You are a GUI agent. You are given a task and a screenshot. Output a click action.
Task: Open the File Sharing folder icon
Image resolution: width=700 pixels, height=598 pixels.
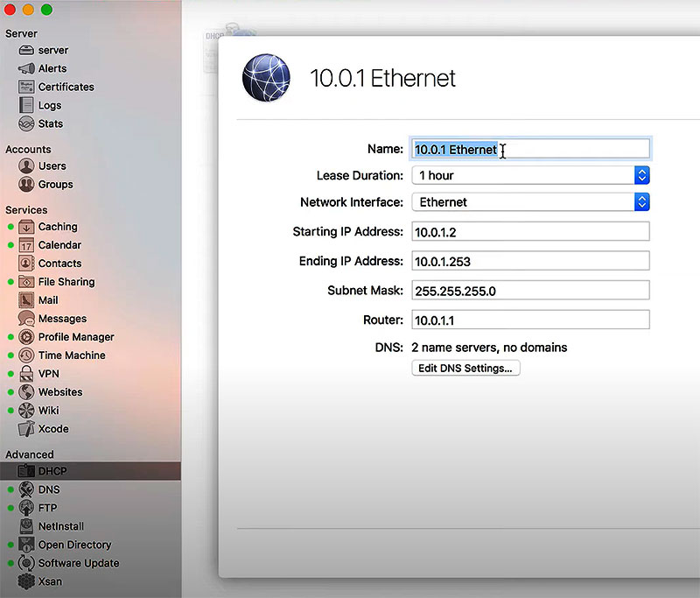(26, 282)
